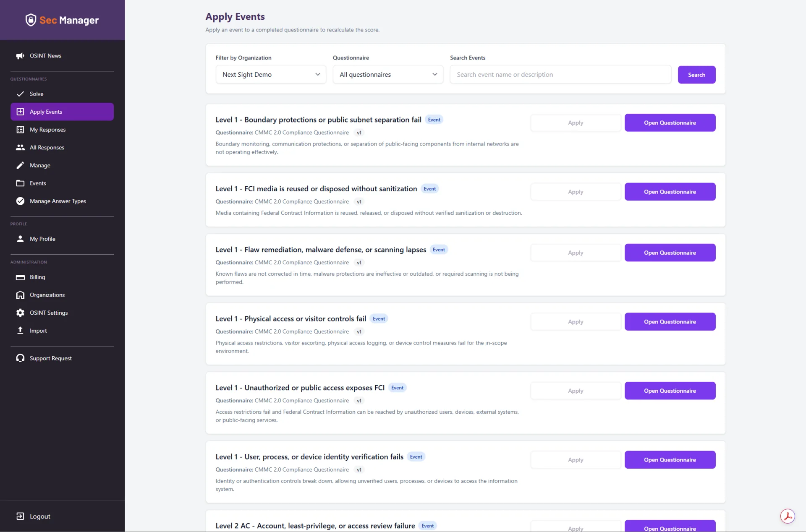
Task: Click the Support Request headset icon
Action: pos(20,358)
